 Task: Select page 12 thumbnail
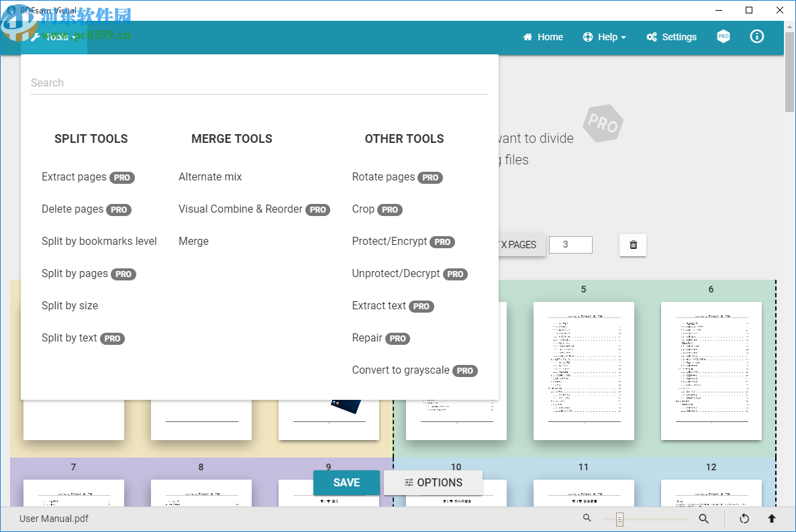(711, 493)
